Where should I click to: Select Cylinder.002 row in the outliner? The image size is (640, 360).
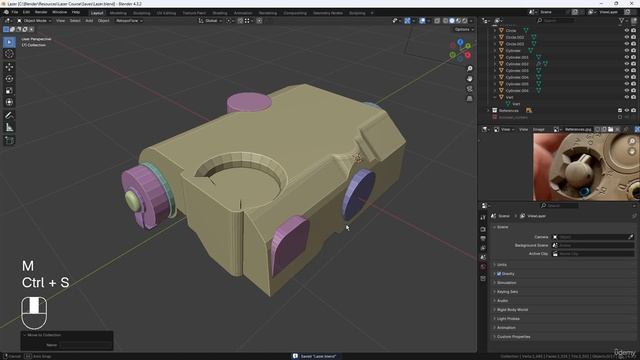517,64
